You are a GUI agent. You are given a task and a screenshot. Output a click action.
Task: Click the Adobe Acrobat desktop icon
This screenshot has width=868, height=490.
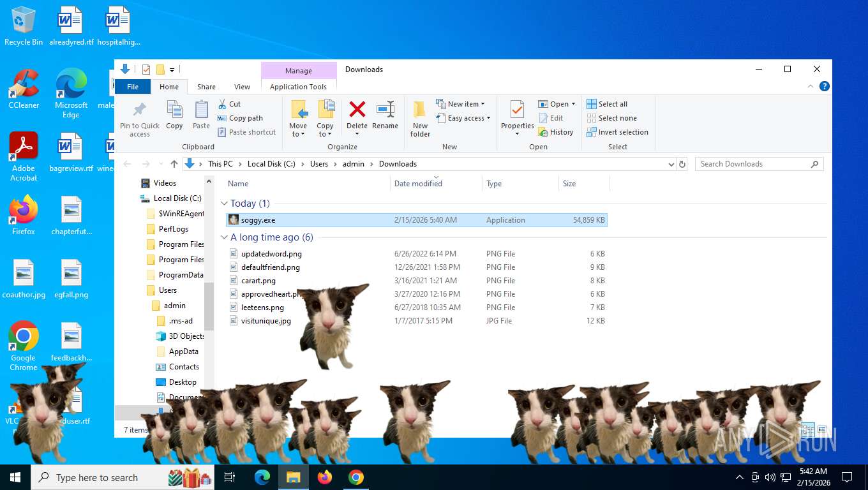pyautogui.click(x=24, y=157)
